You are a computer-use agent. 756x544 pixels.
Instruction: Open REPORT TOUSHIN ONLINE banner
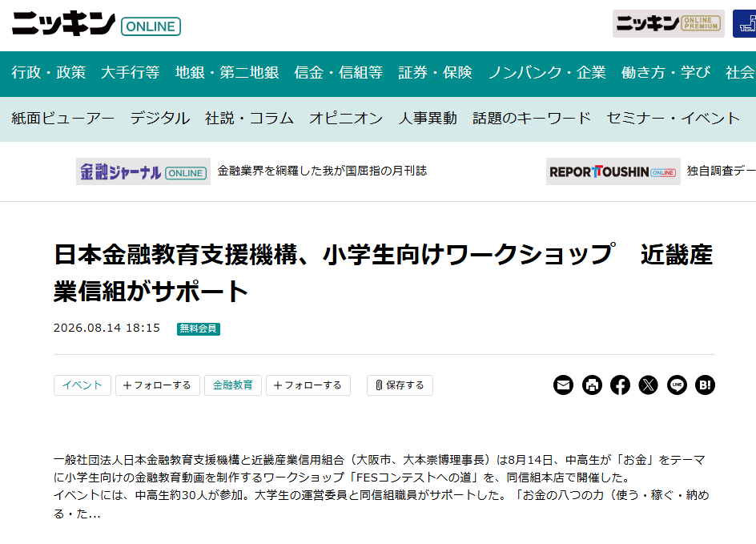613,171
